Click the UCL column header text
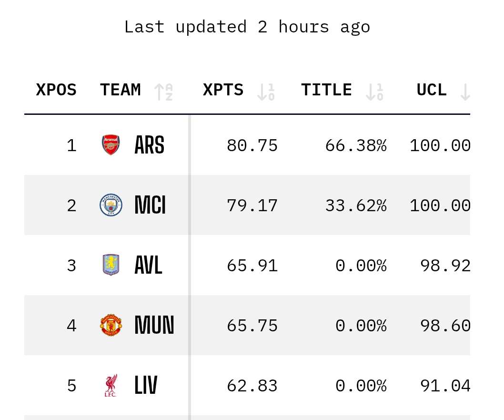504x420 pixels. (x=432, y=90)
